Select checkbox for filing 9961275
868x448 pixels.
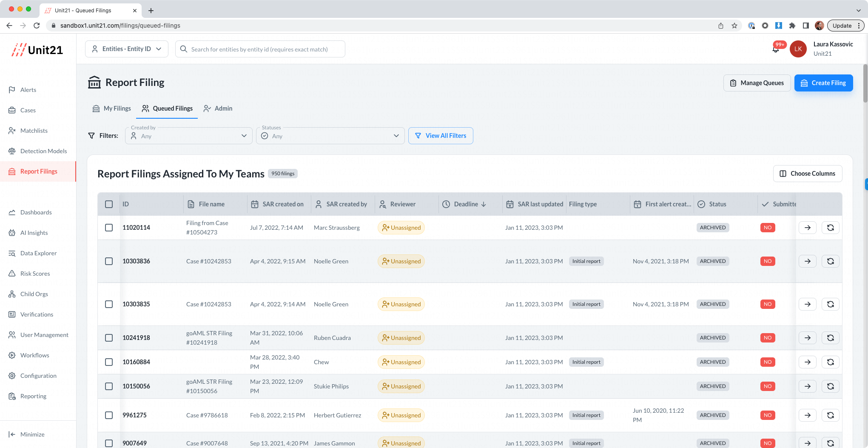click(109, 415)
